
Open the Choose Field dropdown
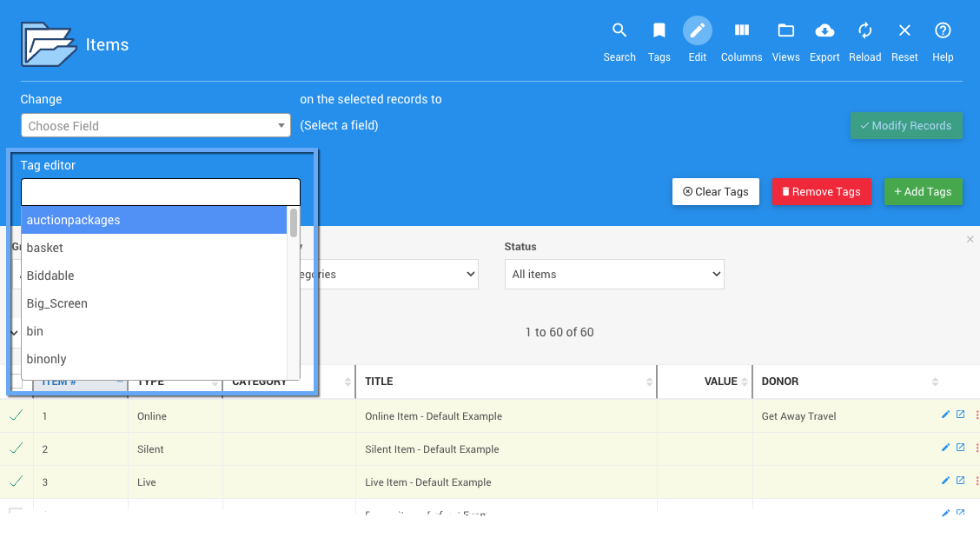point(156,126)
